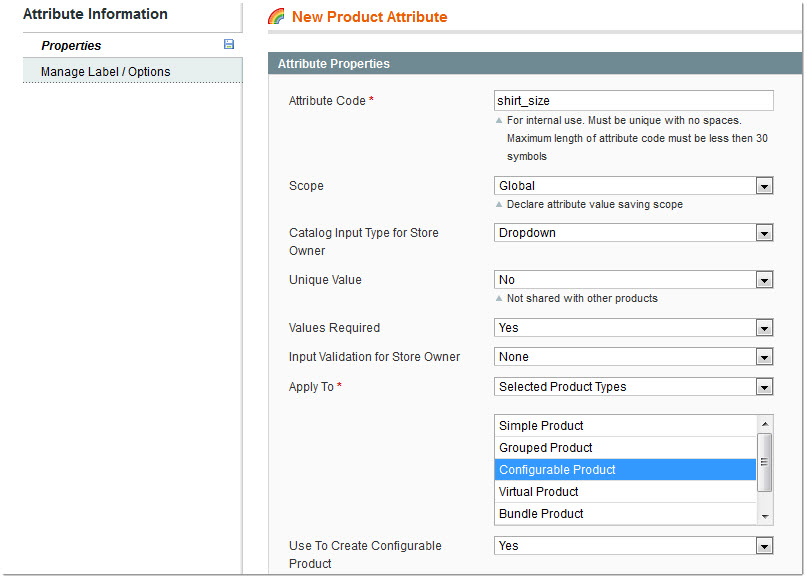Click the rainbow icon next to New Product Attribute
The height and width of the screenshot is (579, 807).
pyautogui.click(x=276, y=16)
